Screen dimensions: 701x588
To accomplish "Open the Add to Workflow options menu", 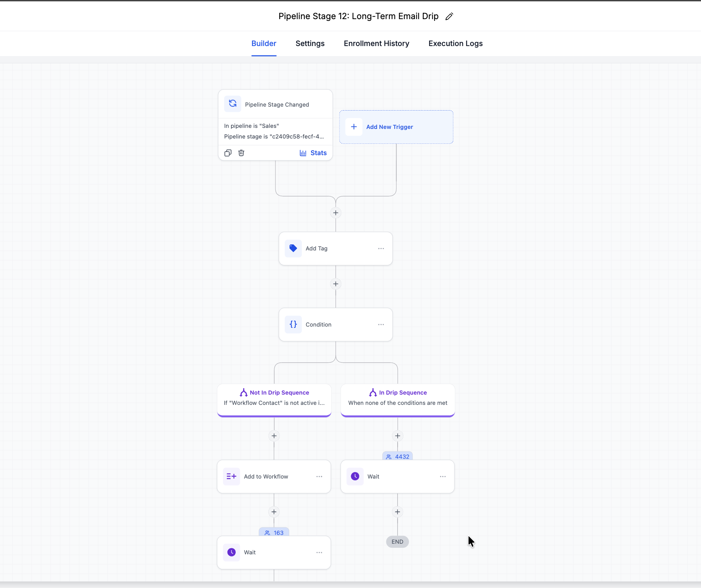I will point(319,477).
